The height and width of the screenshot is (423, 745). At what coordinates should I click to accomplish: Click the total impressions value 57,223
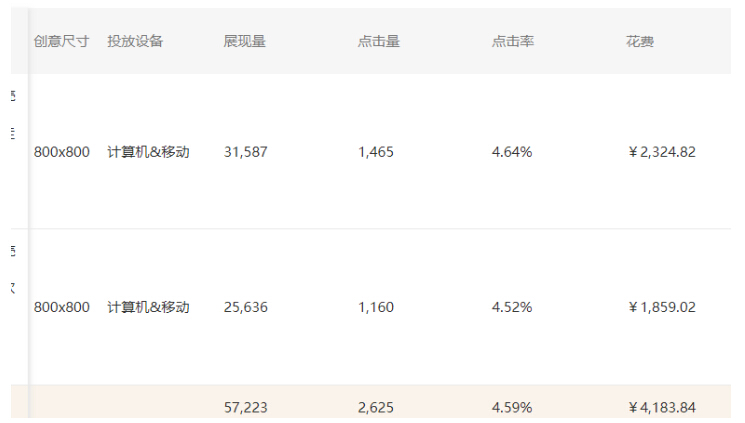246,407
